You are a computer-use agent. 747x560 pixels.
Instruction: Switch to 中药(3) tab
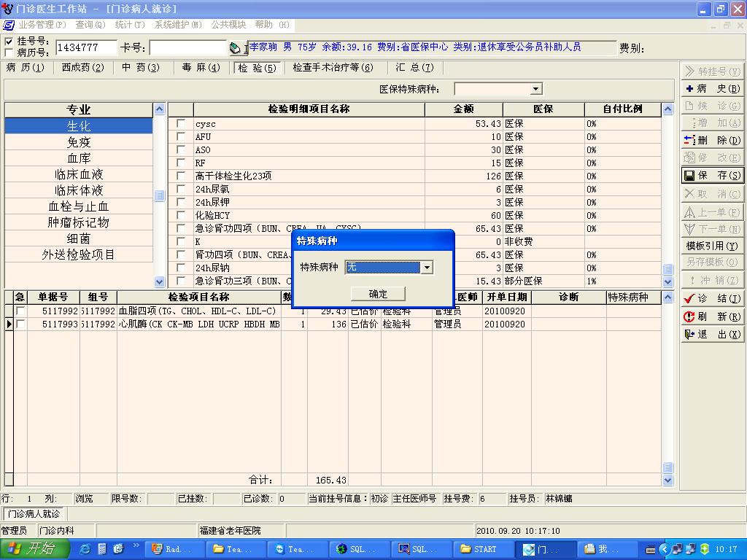[x=141, y=68]
